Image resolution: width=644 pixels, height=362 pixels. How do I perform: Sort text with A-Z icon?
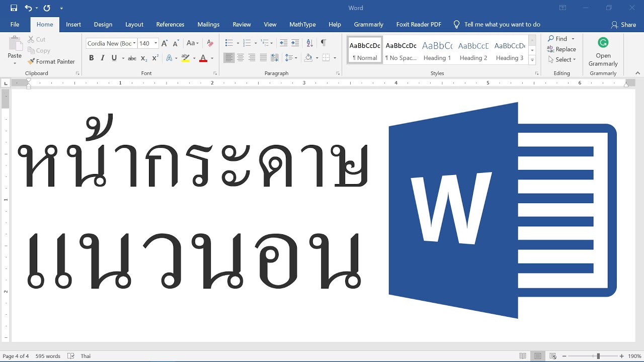point(310,43)
